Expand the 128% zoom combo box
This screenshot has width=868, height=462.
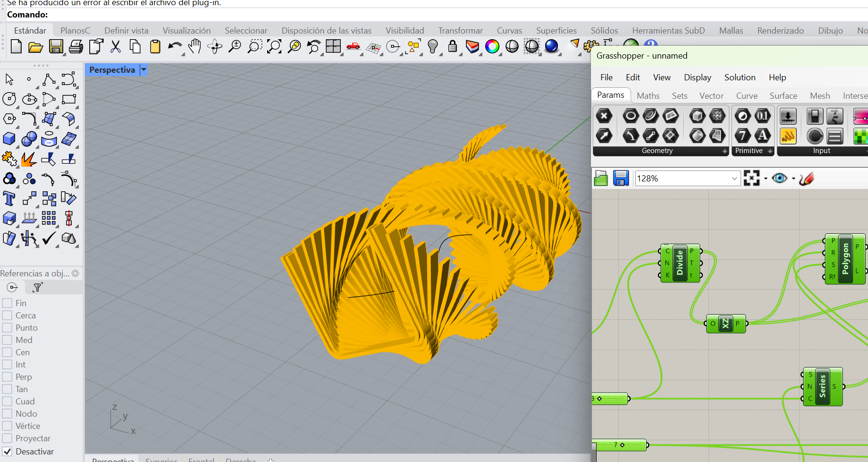(x=734, y=179)
